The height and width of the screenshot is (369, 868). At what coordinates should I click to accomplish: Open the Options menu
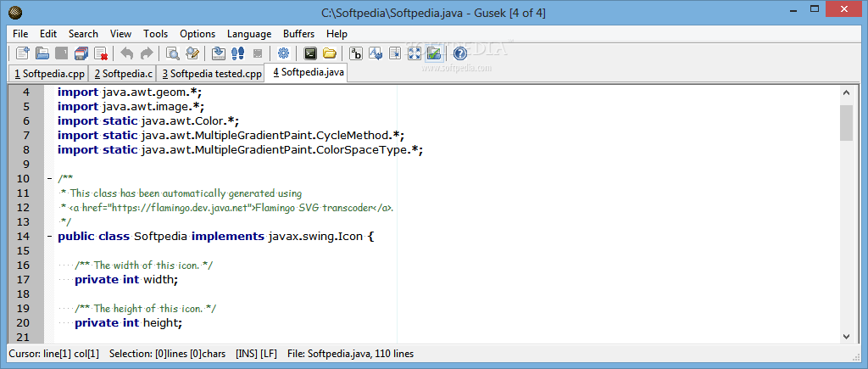tap(198, 34)
